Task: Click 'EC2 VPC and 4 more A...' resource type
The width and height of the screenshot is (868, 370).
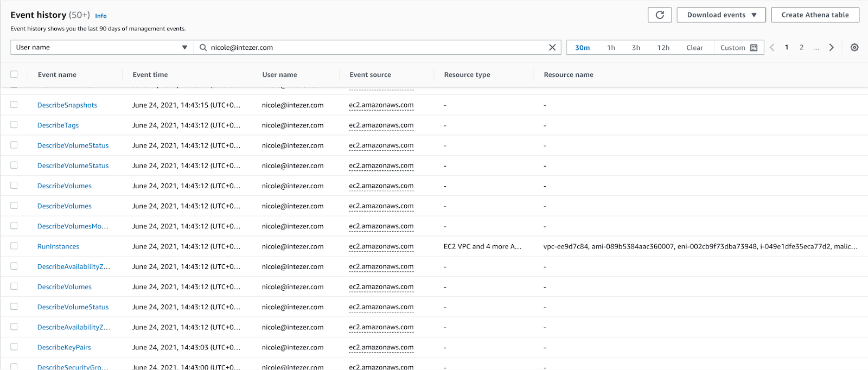Action: coord(482,246)
